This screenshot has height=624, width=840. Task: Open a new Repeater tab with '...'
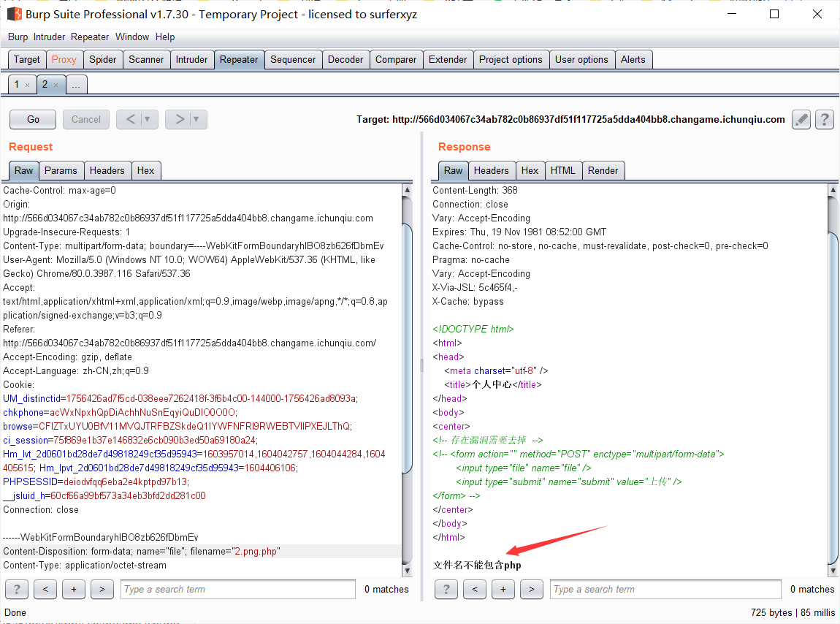point(76,85)
